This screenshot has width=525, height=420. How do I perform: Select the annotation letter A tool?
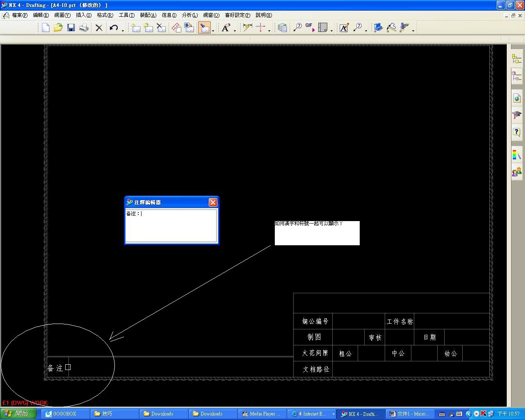pyautogui.click(x=226, y=27)
